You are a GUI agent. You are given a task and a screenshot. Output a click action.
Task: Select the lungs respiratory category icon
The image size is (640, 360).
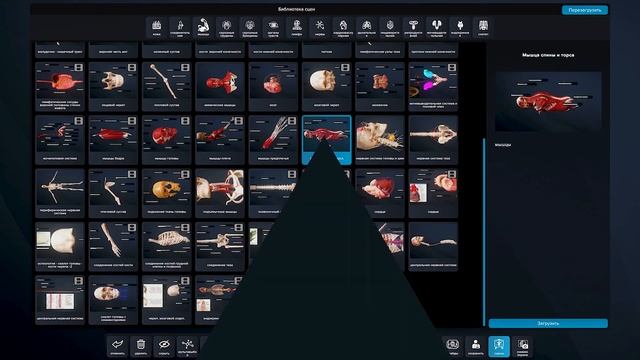click(367, 28)
